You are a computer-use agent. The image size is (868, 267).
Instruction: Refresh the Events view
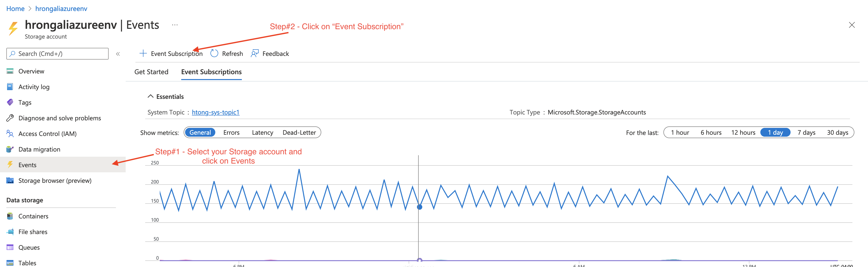coord(232,53)
